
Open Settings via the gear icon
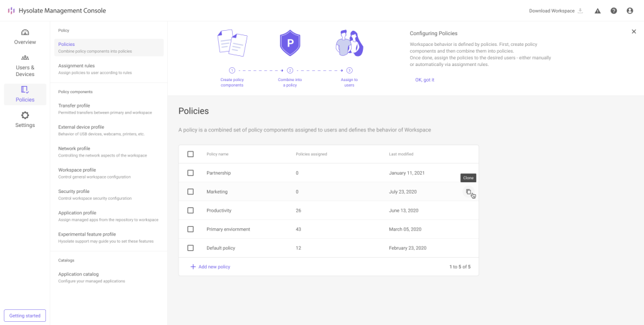(25, 119)
